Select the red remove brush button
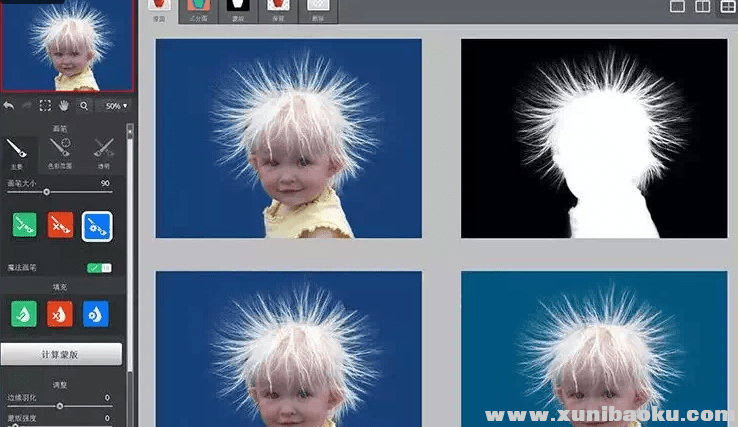This screenshot has width=738, height=427. pos(61,225)
